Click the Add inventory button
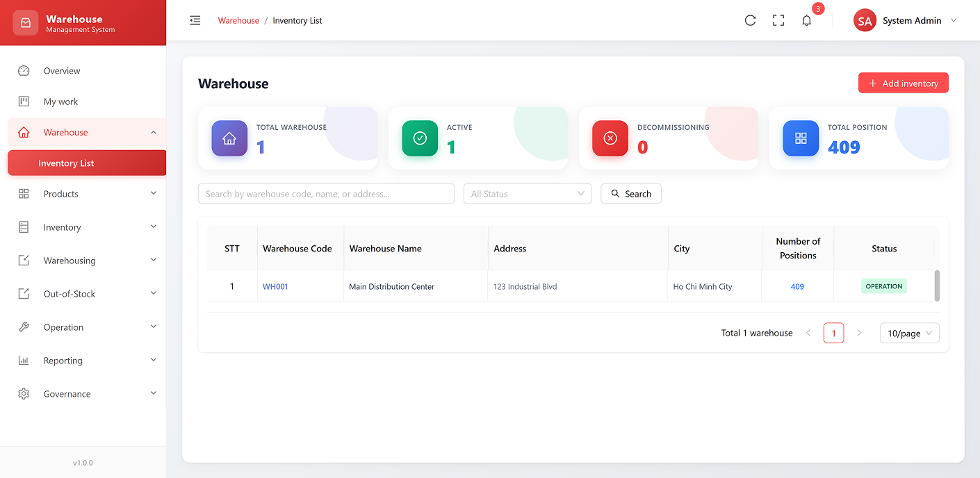980x478 pixels. click(x=903, y=83)
